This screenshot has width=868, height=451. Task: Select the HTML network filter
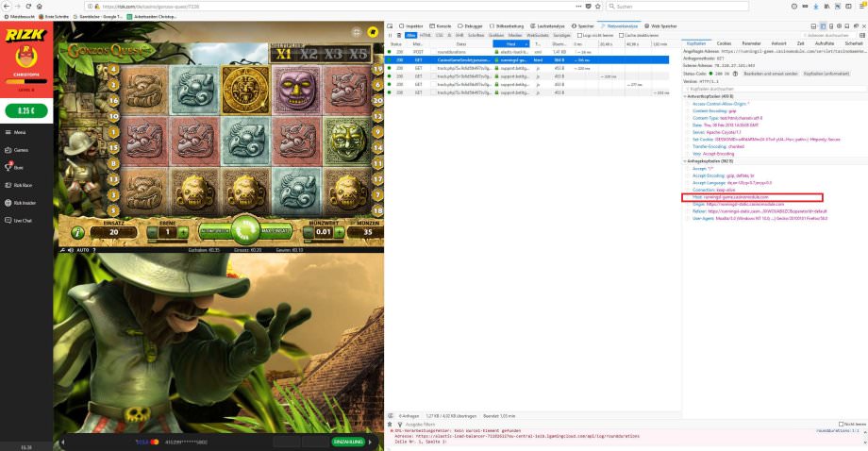point(426,35)
